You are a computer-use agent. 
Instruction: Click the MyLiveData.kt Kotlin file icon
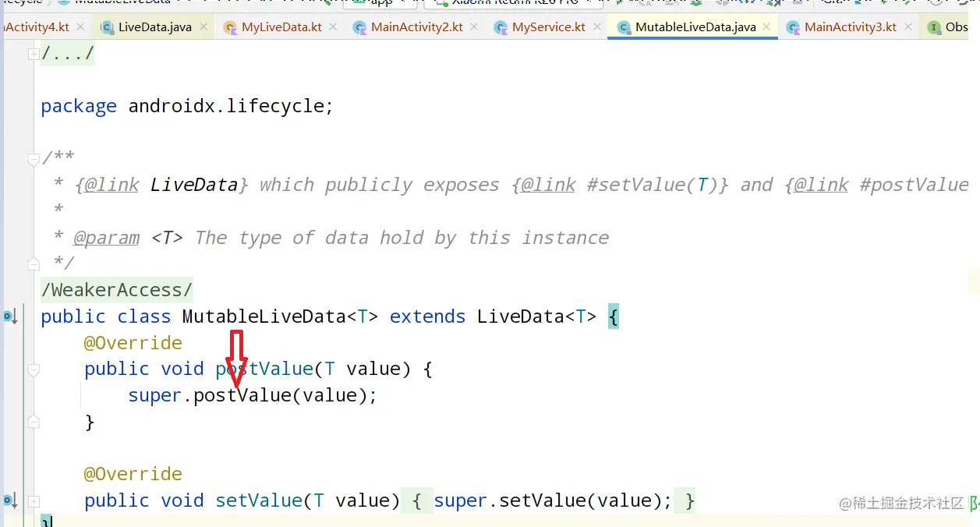point(230,27)
